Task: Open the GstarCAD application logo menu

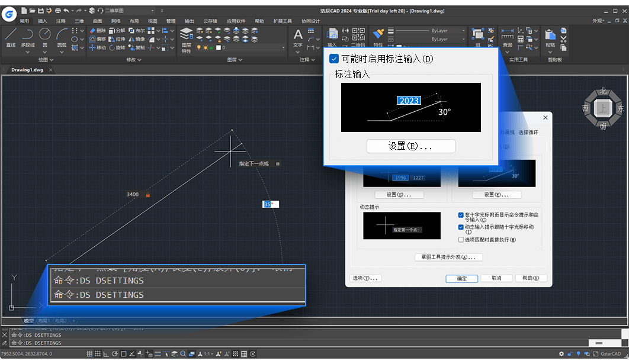Action: click(x=9, y=14)
